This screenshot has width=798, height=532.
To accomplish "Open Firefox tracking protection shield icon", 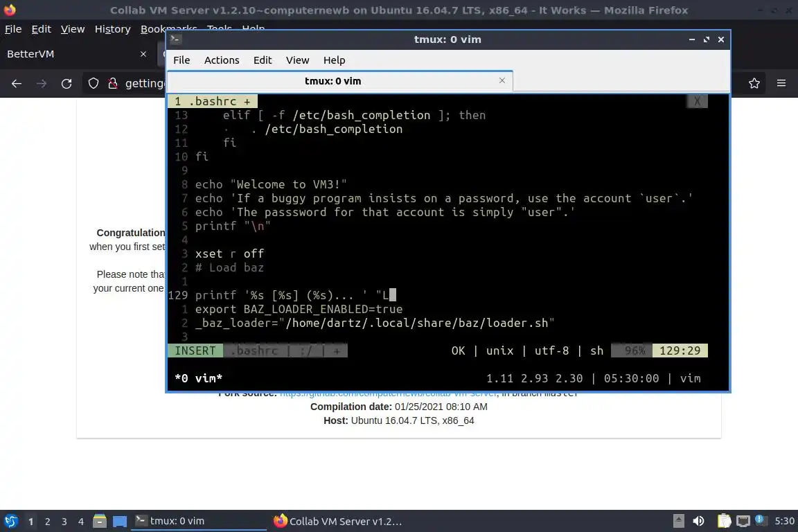I will 93,84.
